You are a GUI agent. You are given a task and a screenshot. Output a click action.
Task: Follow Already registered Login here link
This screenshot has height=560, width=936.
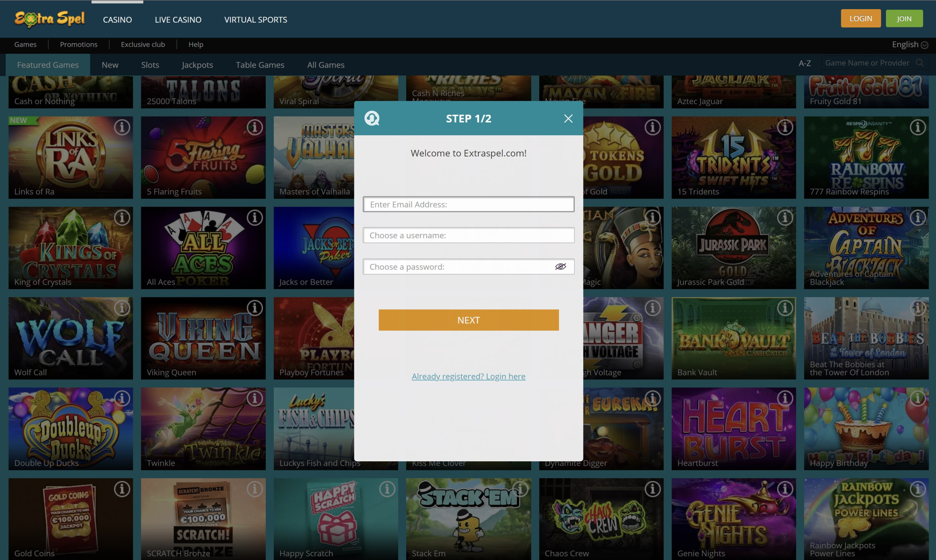468,376
